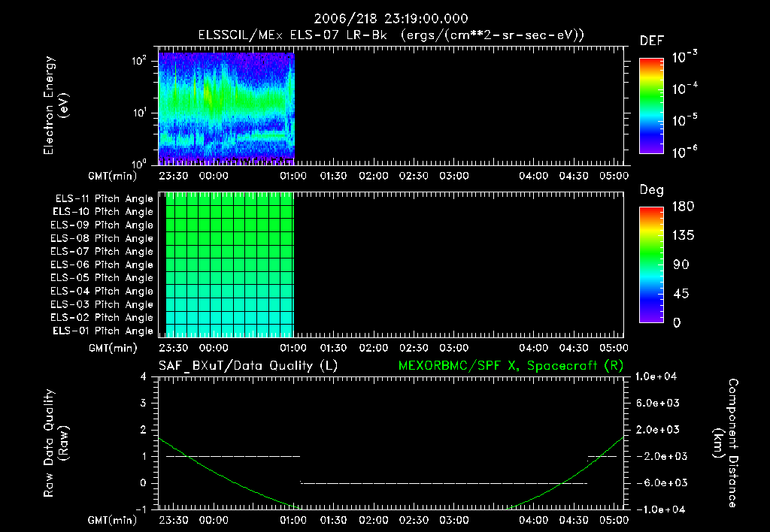The image size is (770, 532).
Task: Select the ELS-09 Pitch Angle row label
Action: click(x=102, y=225)
